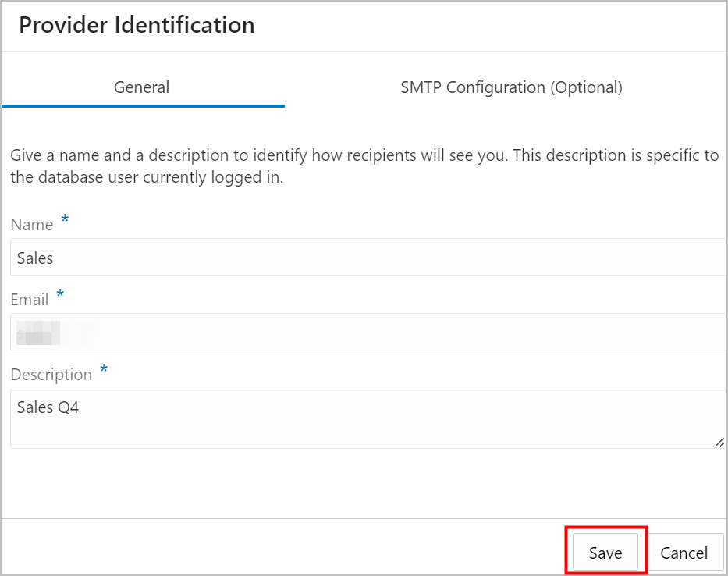This screenshot has height=576, width=728.
Task: Click inside the Name input field
Action: (x=312, y=258)
